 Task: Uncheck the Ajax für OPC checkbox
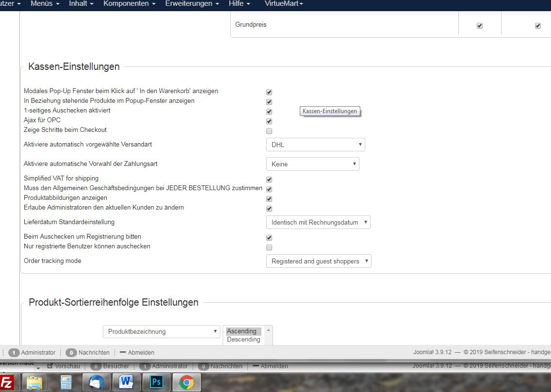point(269,121)
